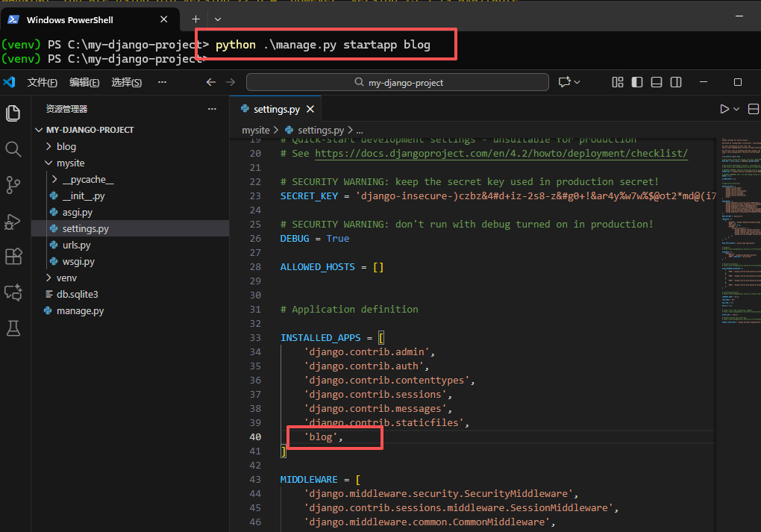Toggle the primary side bar
Image resolution: width=761 pixels, height=532 pixels.
pos(636,82)
